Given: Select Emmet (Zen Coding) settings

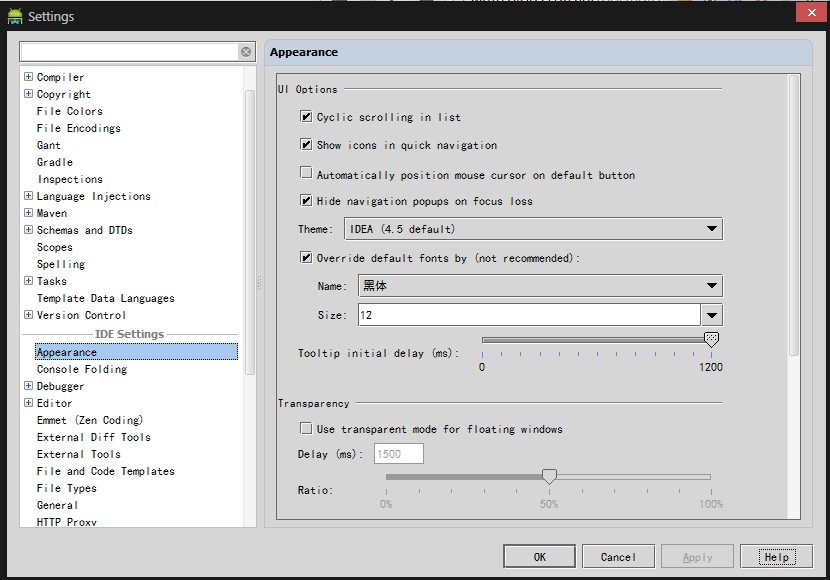Looking at the screenshot, I should point(90,420).
